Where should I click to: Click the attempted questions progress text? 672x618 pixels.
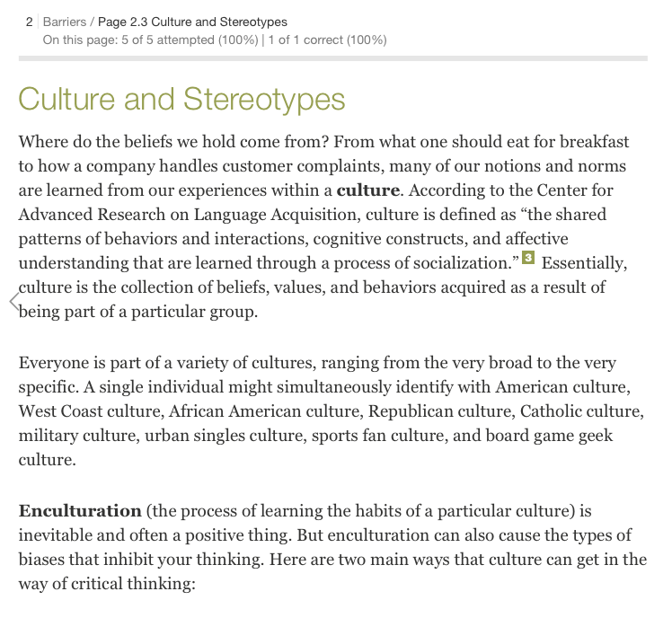click(x=150, y=40)
